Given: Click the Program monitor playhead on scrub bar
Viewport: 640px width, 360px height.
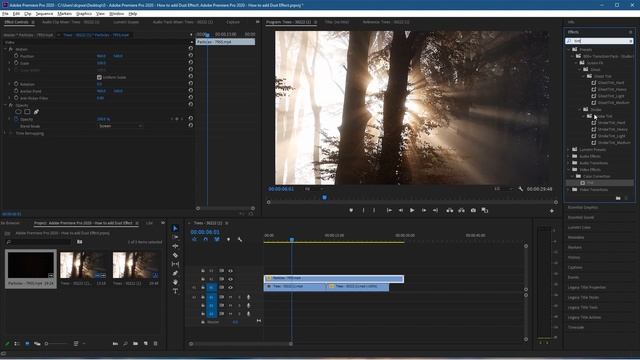Looking at the screenshot, I should pyautogui.click(x=324, y=197).
